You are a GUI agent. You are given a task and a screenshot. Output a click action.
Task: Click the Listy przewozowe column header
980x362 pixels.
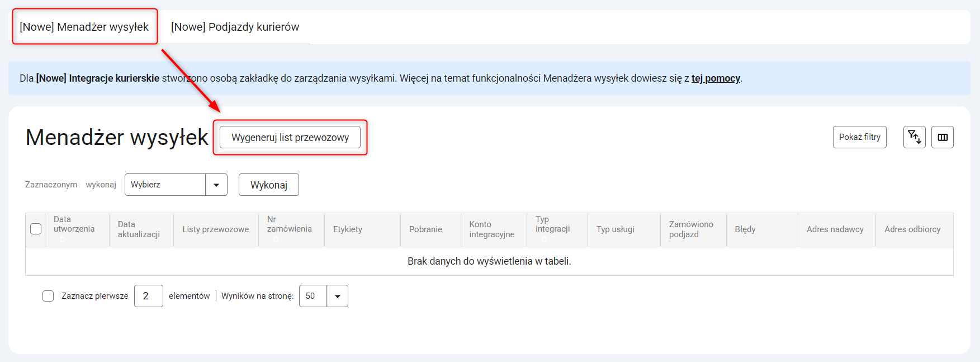(216, 229)
